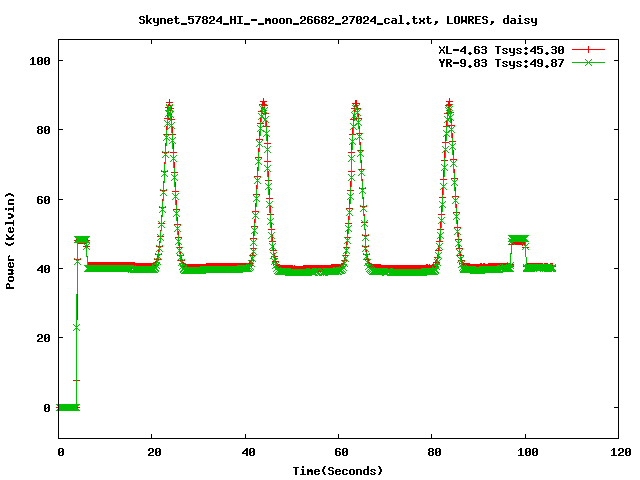Screen dimensions: 640x480
Task: Click the red legend line sample
Action: tap(588, 50)
